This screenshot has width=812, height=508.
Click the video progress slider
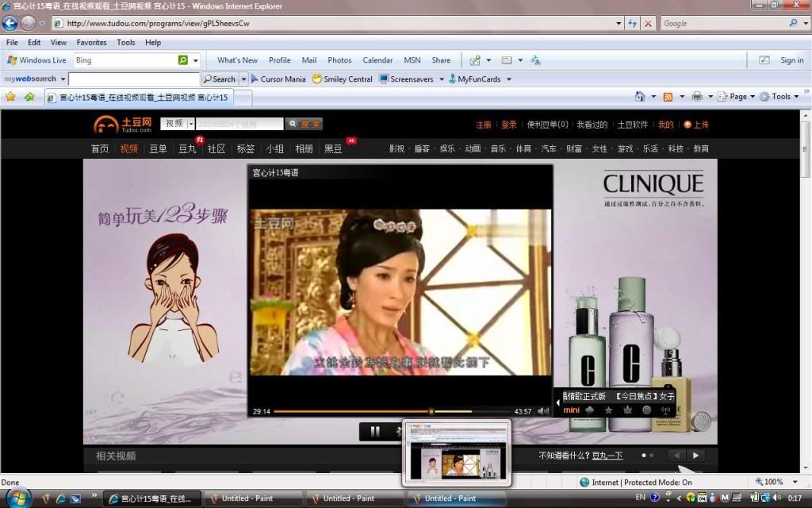coord(432,410)
